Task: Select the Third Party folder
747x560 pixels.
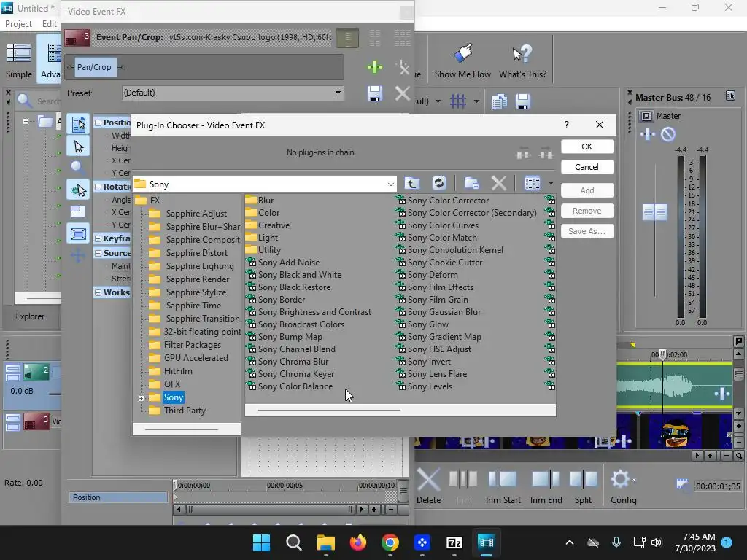Action: (x=185, y=411)
